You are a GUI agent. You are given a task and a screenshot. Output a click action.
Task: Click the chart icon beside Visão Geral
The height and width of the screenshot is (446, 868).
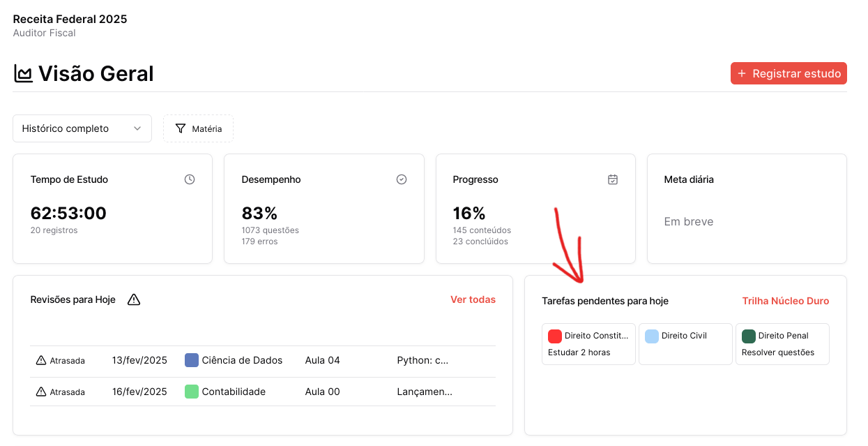point(24,74)
